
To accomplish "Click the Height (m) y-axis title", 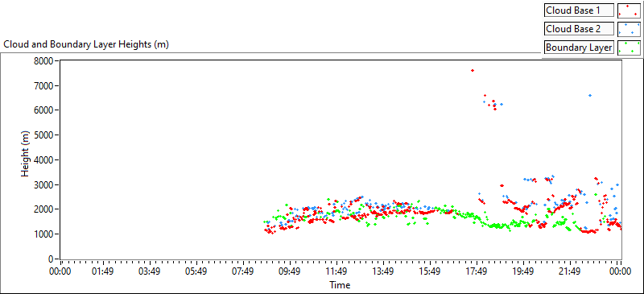I will pos(26,160).
